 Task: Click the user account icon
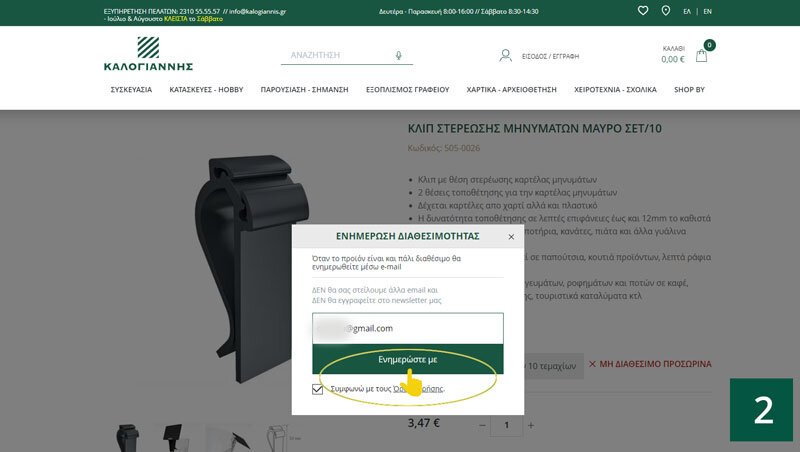[506, 56]
